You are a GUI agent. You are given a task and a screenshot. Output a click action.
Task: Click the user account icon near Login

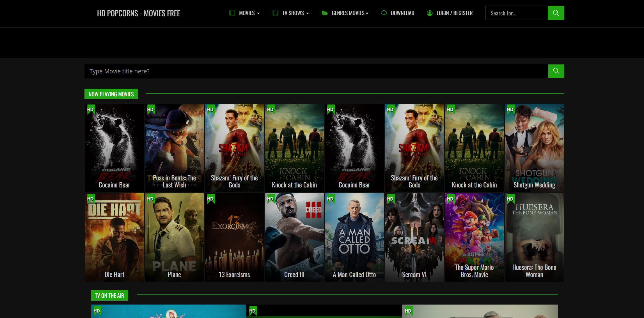point(430,13)
